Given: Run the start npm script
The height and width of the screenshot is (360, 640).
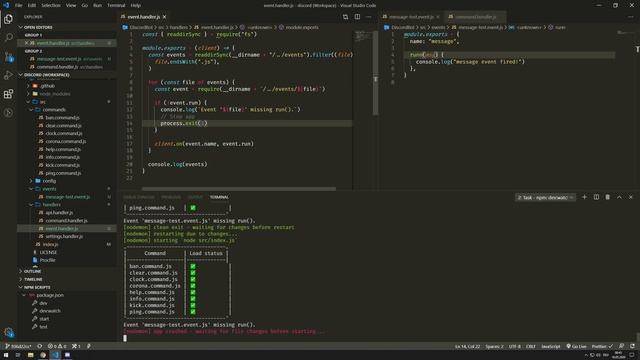Looking at the screenshot, I should point(44,319).
